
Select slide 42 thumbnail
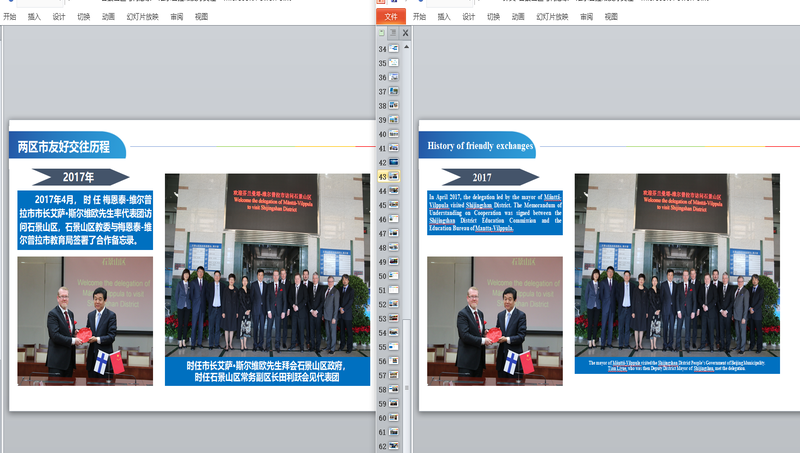point(393,162)
